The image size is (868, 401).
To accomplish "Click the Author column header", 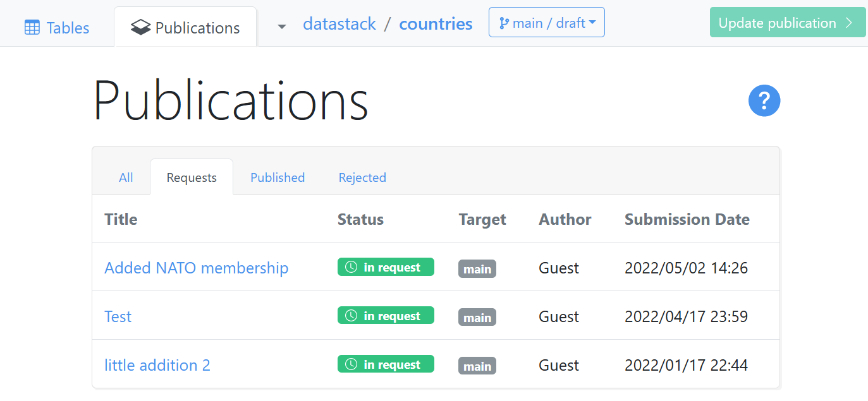I will pyautogui.click(x=565, y=219).
